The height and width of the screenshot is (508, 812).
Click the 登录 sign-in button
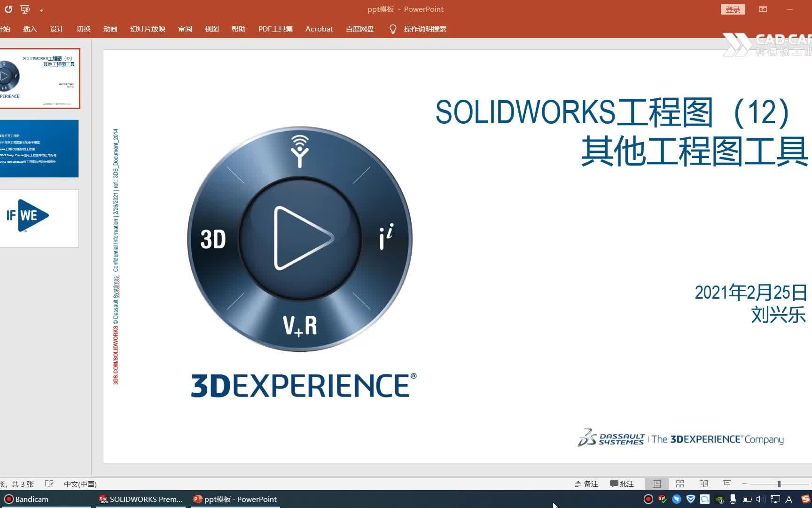tap(733, 9)
